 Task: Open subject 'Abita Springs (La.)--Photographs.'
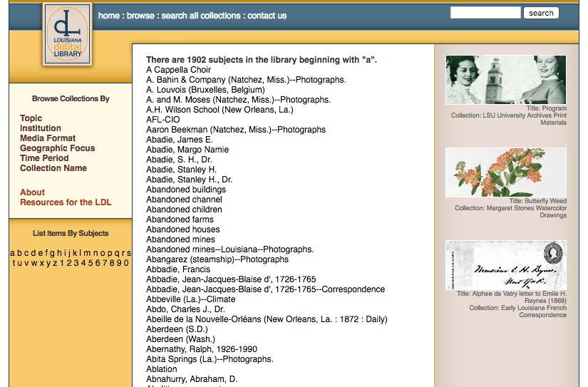tap(210, 359)
